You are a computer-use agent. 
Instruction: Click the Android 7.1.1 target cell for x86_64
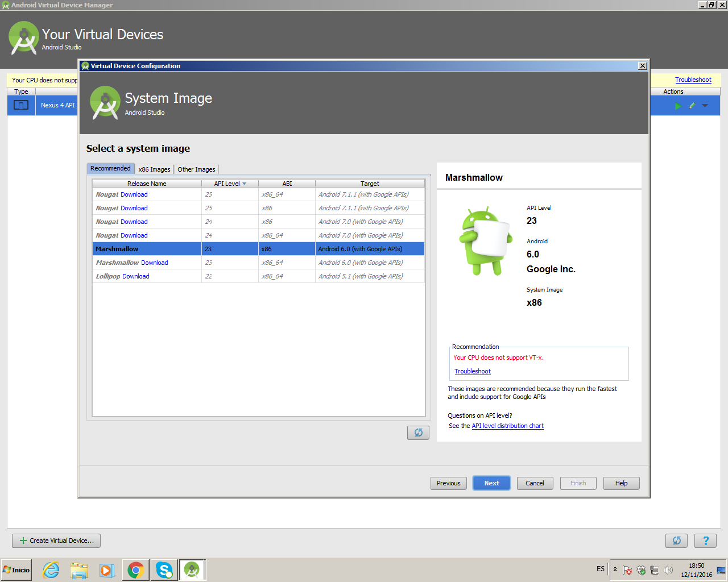tap(370, 194)
